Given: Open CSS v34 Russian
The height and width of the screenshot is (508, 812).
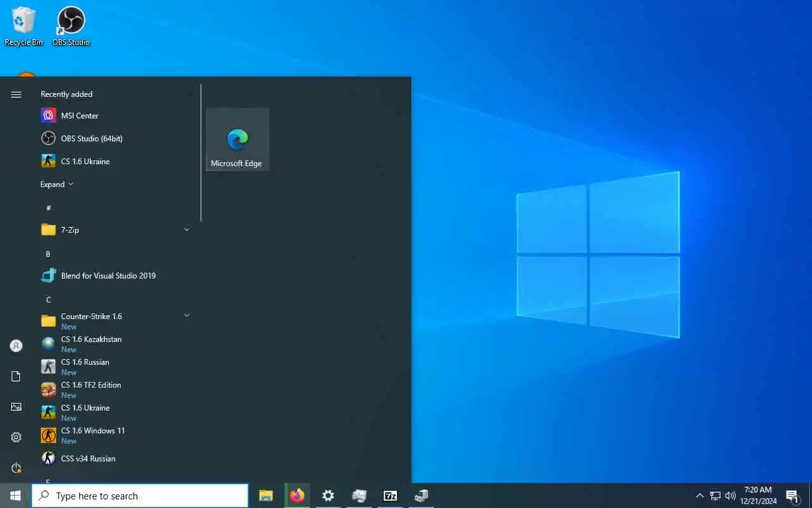Looking at the screenshot, I should pyautogui.click(x=114, y=458).
